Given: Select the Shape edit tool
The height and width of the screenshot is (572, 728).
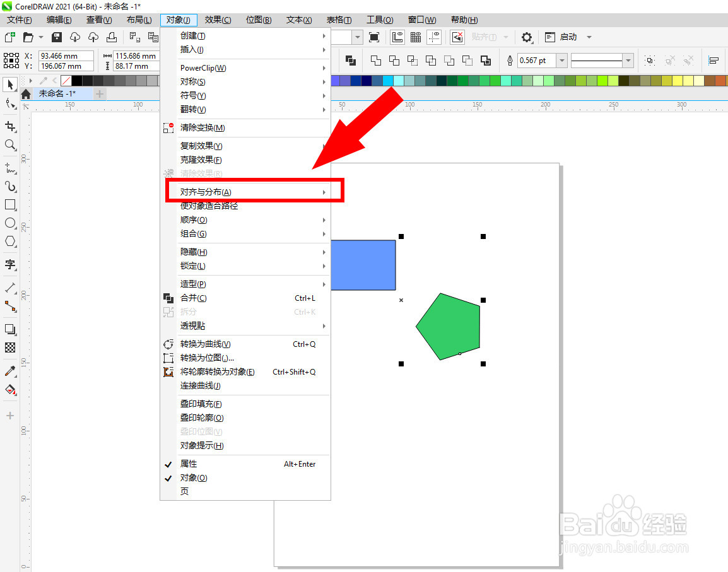Looking at the screenshot, I should click(9, 103).
